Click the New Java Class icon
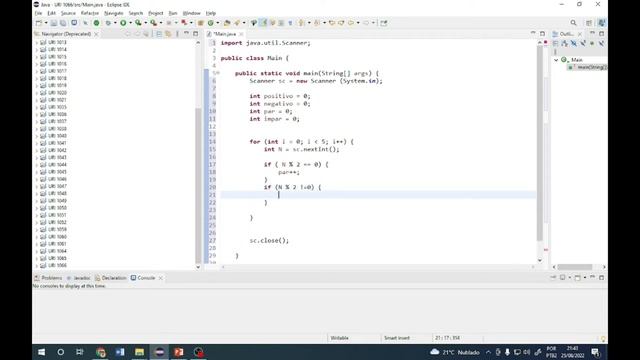This screenshot has width=640, height=360. point(211,23)
